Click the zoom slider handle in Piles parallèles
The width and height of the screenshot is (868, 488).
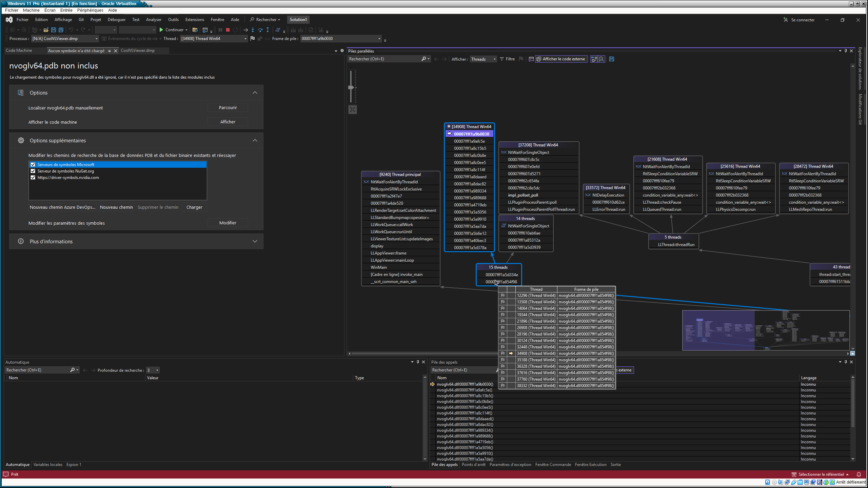pos(351,87)
